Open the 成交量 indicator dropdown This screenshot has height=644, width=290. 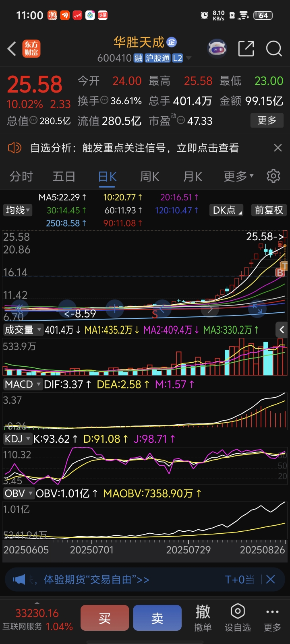pos(23,330)
